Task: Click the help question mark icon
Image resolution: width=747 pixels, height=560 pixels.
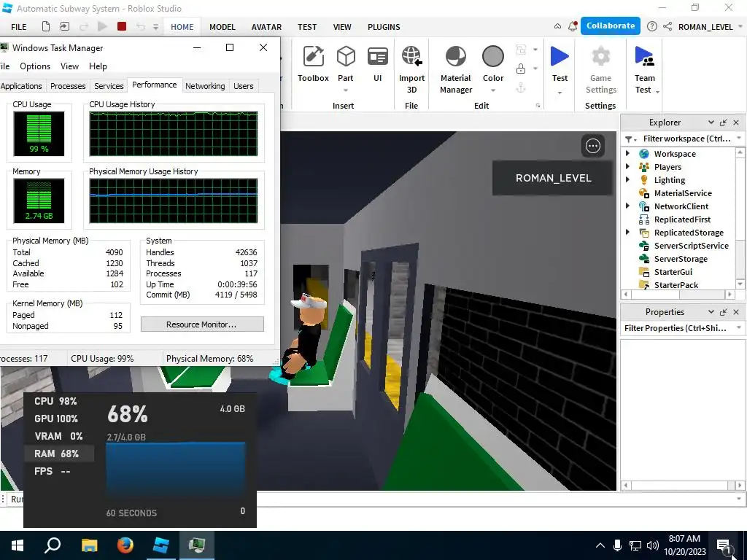Action: 651,27
